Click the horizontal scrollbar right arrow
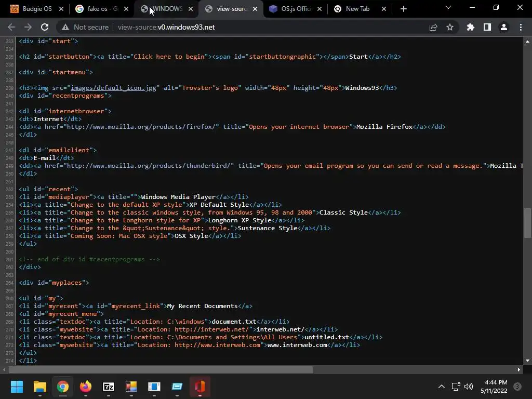Screen dimensions: 532x399 (x=519, y=369)
